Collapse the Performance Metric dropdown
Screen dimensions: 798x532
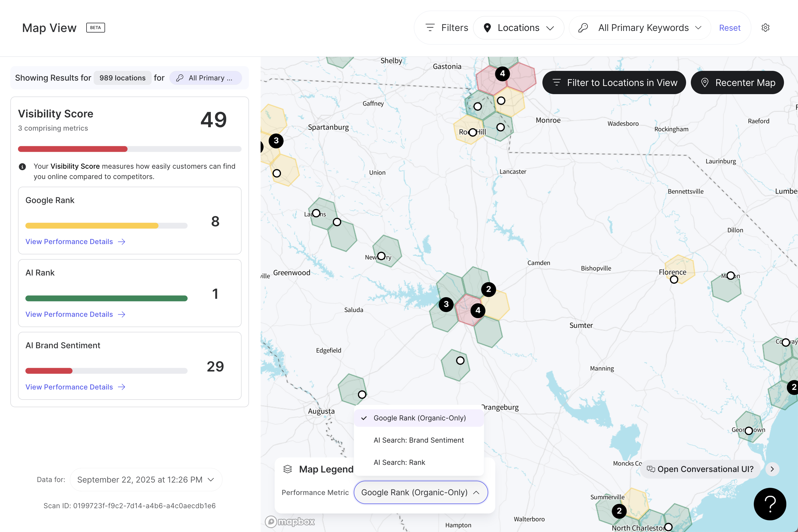[x=420, y=492]
